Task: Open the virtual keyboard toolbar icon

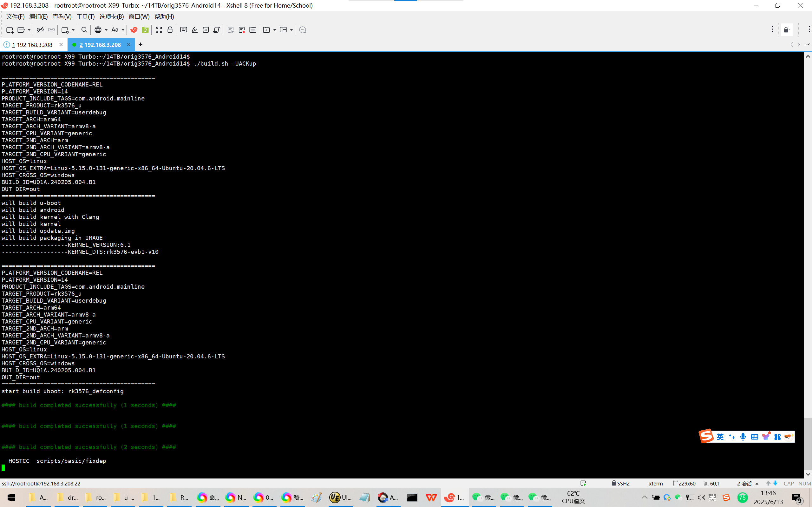Action: 184,30
